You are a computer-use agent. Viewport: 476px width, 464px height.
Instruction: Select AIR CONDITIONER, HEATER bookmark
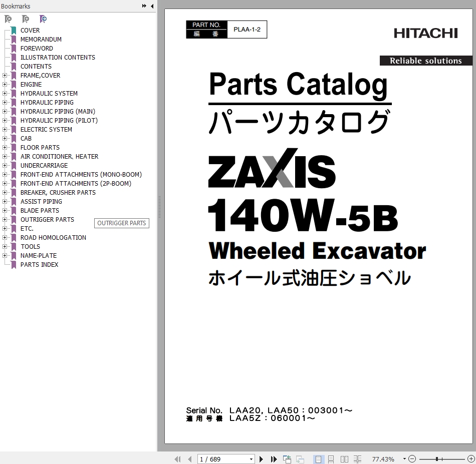[60, 157]
